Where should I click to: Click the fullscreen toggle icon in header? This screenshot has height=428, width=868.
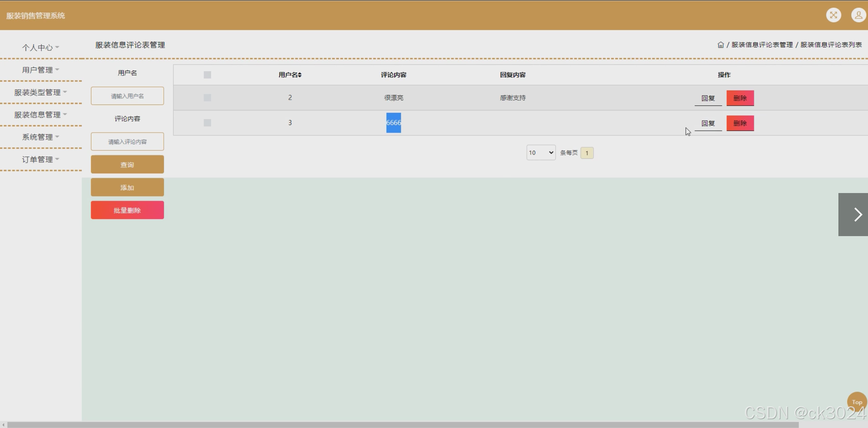833,15
